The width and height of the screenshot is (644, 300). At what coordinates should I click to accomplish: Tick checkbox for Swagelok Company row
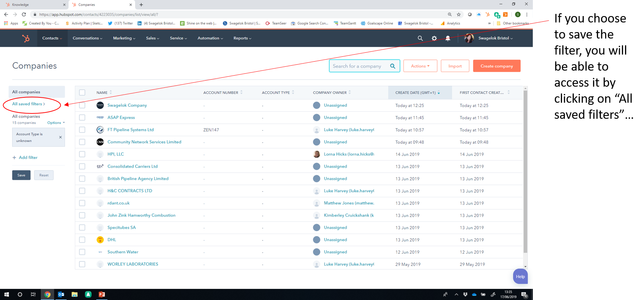point(82,105)
